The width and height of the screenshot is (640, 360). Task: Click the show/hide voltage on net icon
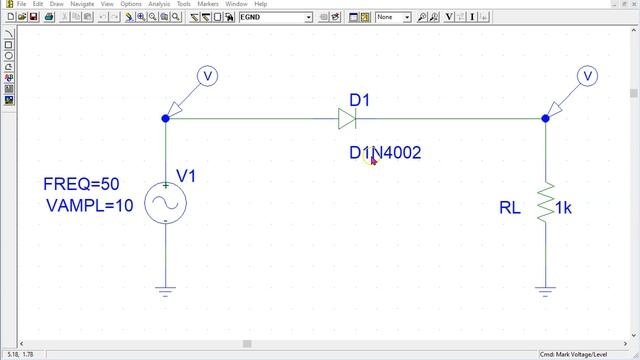click(x=461, y=17)
